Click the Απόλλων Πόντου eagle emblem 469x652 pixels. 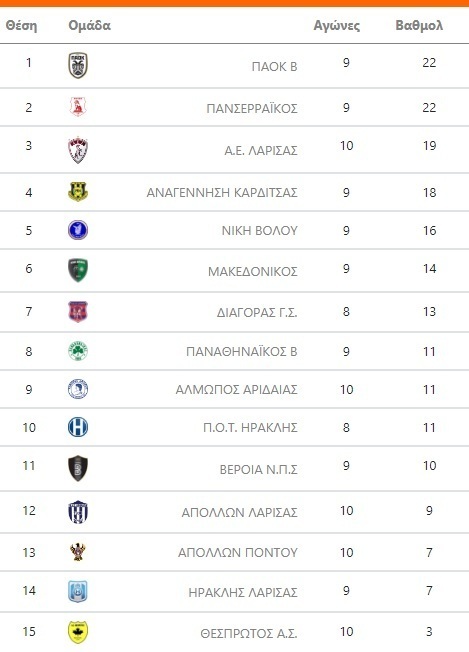pos(78,552)
